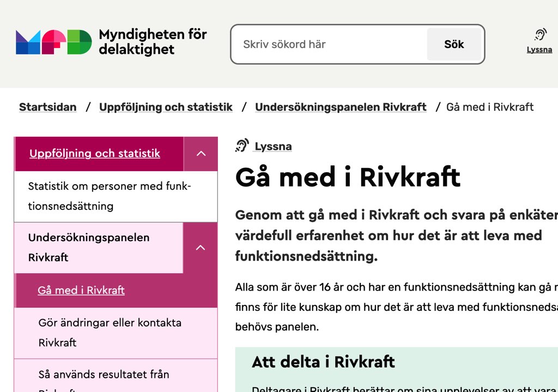
Task: Open Undersökningspanelen Rivkraft sidebar item
Action: click(99, 248)
